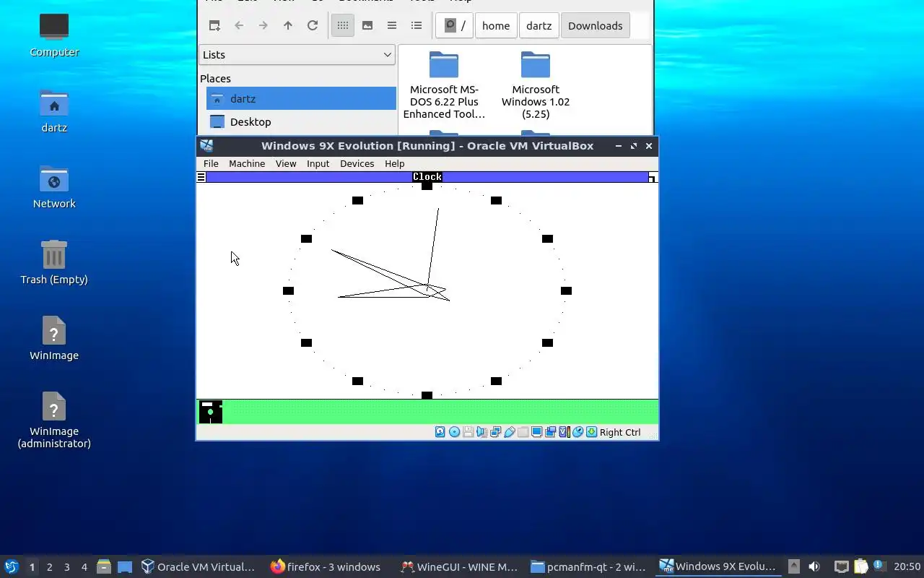The width and height of the screenshot is (924, 578).
Task: Click the hard disk activity indicator in VirtualBox
Action: [x=440, y=432]
